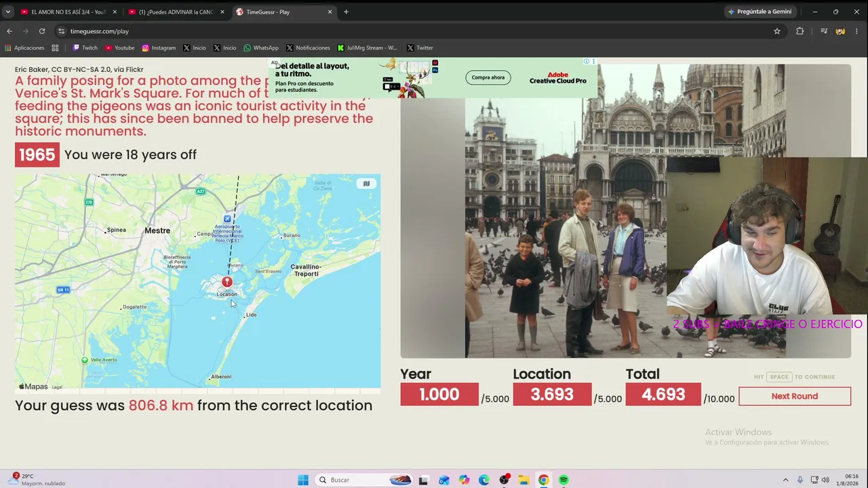
Task: Open the tab groups grid icon
Action: click(55, 48)
